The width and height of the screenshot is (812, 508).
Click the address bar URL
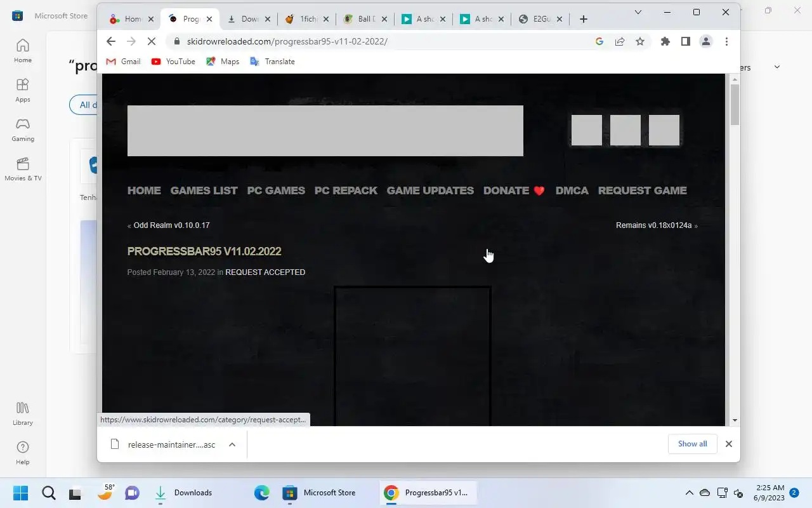point(287,41)
